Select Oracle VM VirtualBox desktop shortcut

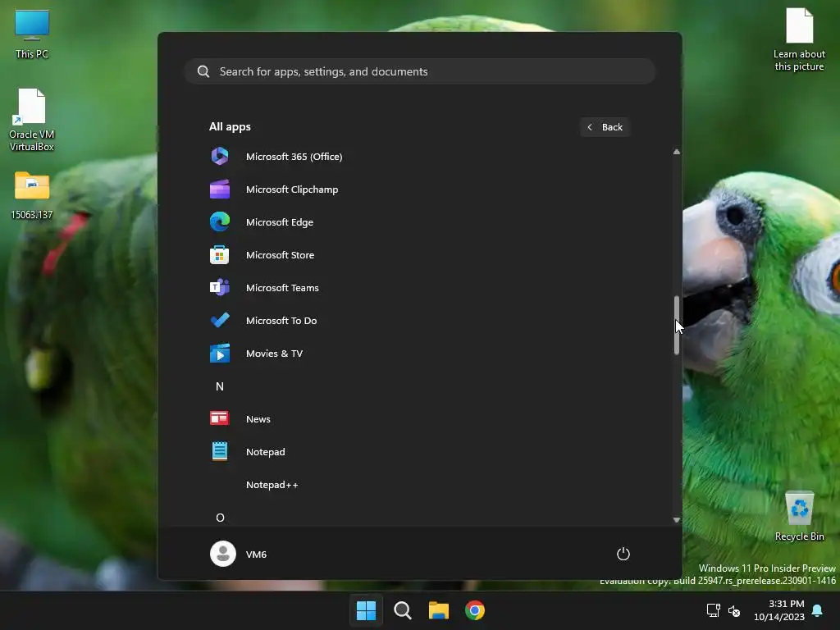pyautogui.click(x=32, y=120)
